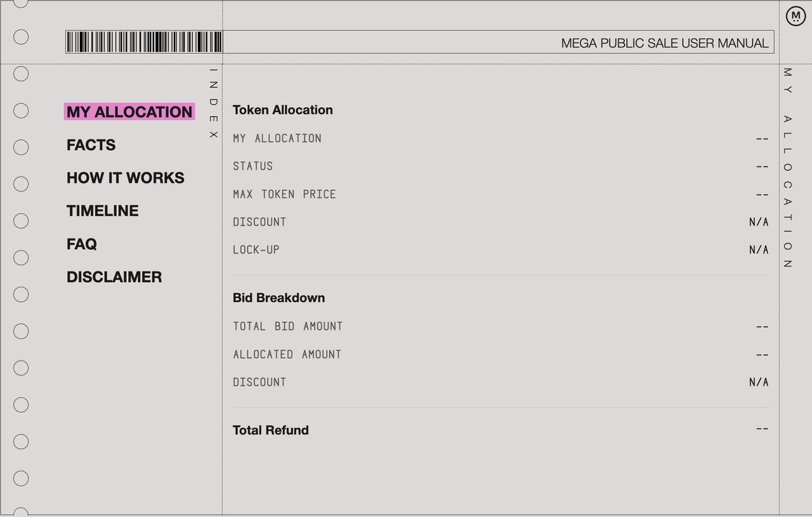Click the TOTAL BID AMOUNT label
812x517 pixels.
point(287,326)
